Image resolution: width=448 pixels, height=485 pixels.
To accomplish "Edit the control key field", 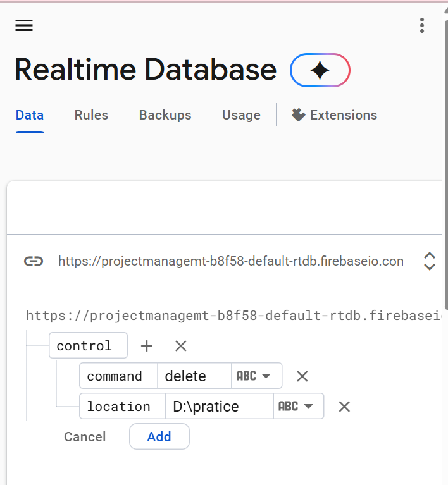I will click(88, 345).
